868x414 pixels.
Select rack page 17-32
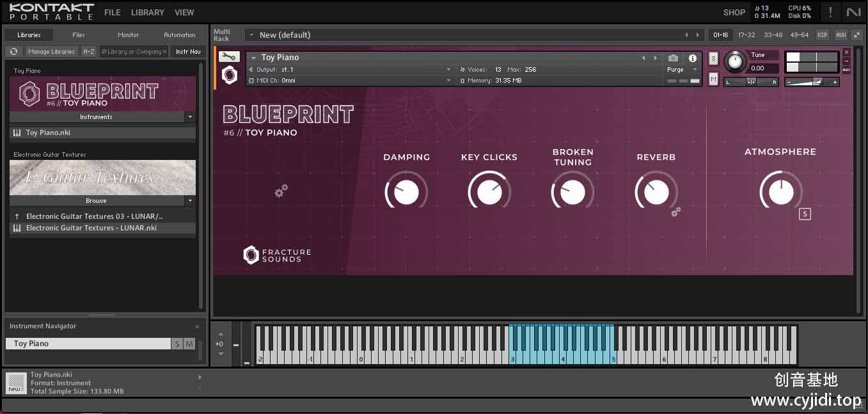746,35
